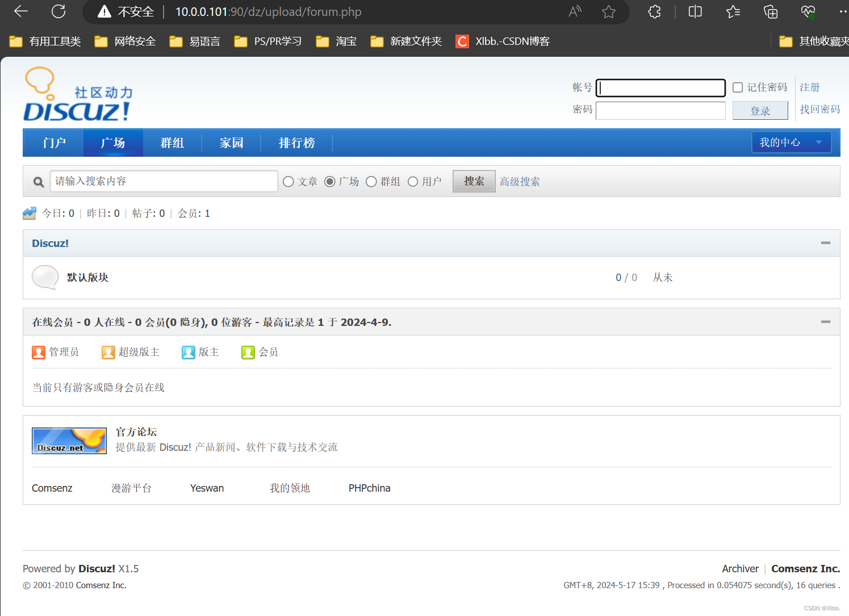Click the 搜索 button

coord(474,182)
